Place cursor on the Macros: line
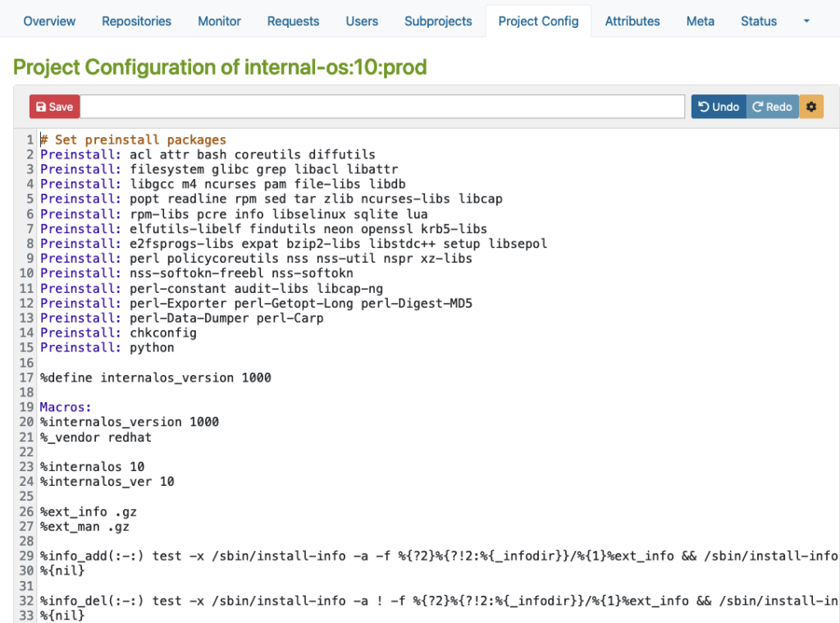Viewport: 840px width, 623px height. coord(66,407)
